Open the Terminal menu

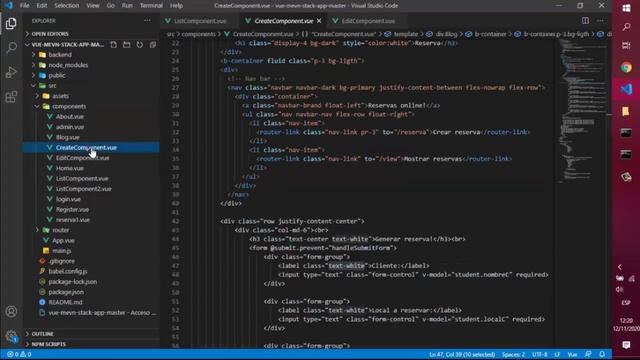click(151, 6)
